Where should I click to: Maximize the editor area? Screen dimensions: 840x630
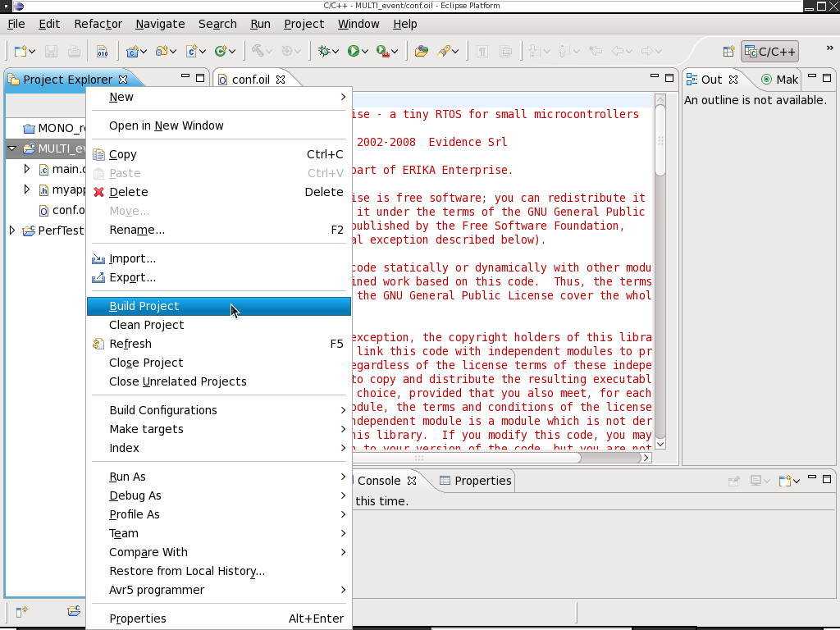(669, 78)
